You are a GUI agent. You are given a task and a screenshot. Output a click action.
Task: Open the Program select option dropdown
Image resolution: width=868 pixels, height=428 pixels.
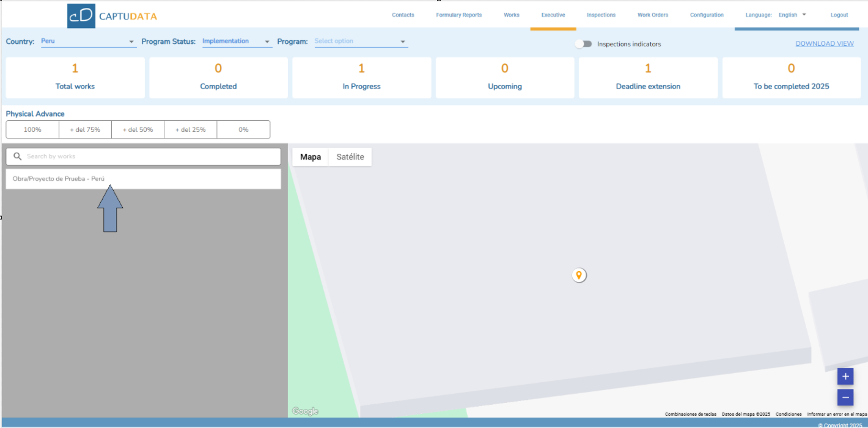[x=361, y=42]
